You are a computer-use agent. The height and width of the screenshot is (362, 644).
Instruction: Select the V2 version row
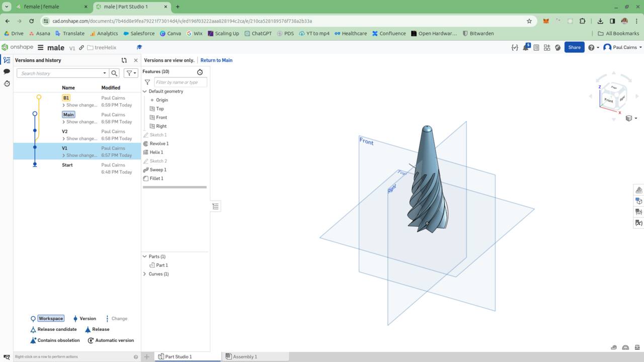[77, 135]
